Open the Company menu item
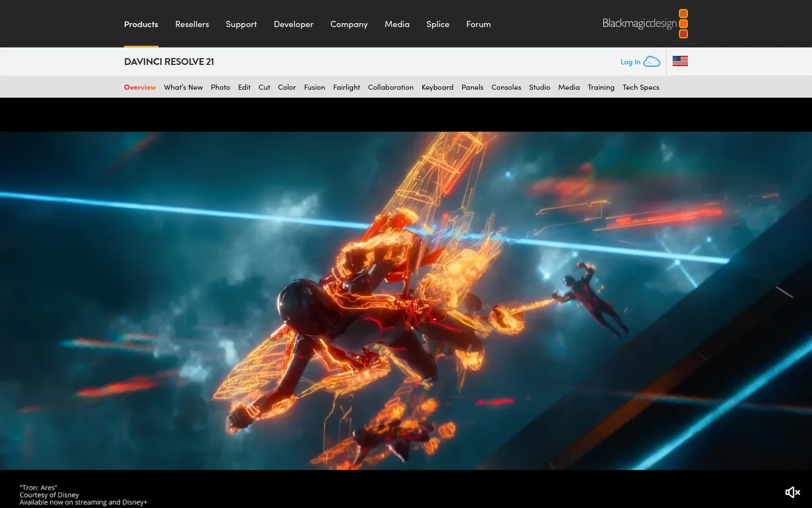The width and height of the screenshot is (812, 508). coord(349,24)
